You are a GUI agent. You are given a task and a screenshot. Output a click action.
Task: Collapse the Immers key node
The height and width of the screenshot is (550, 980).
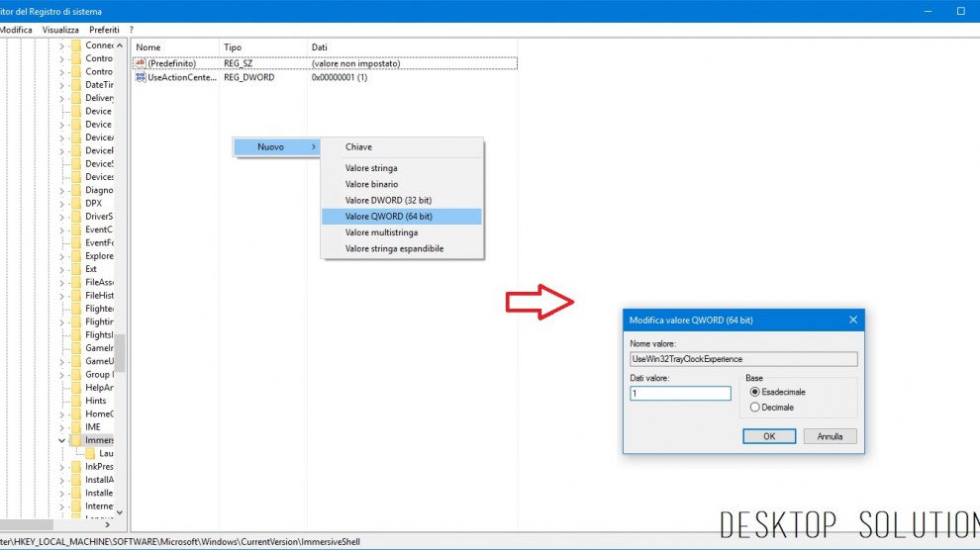62,440
